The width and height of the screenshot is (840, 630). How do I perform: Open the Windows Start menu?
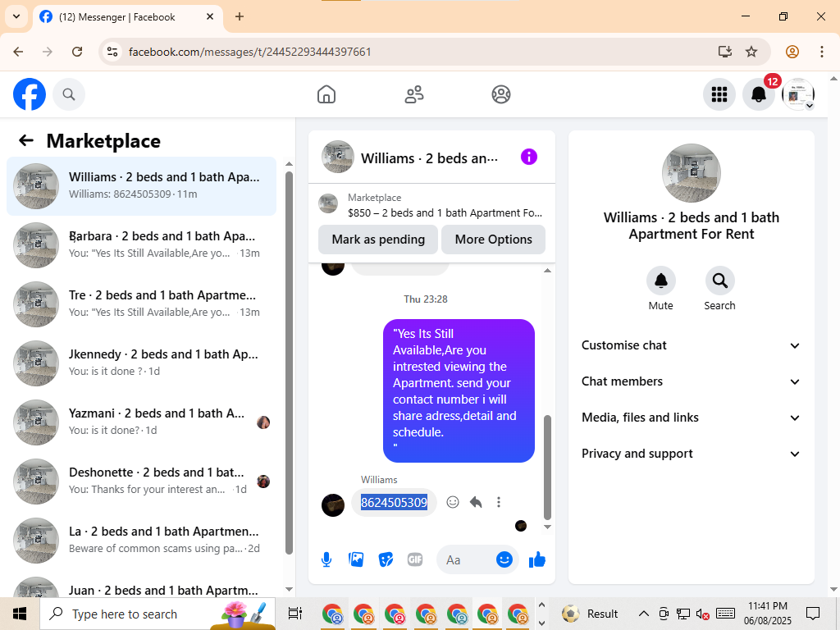click(20, 614)
